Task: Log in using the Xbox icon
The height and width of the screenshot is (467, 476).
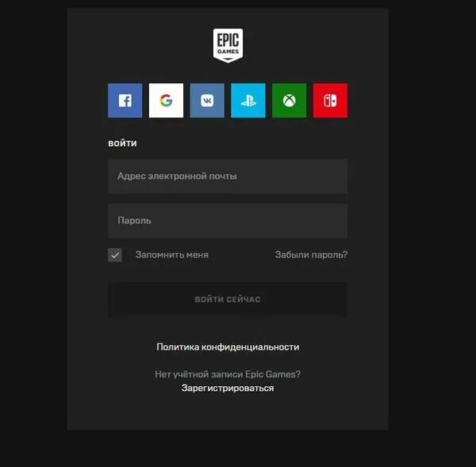Action: click(x=289, y=101)
